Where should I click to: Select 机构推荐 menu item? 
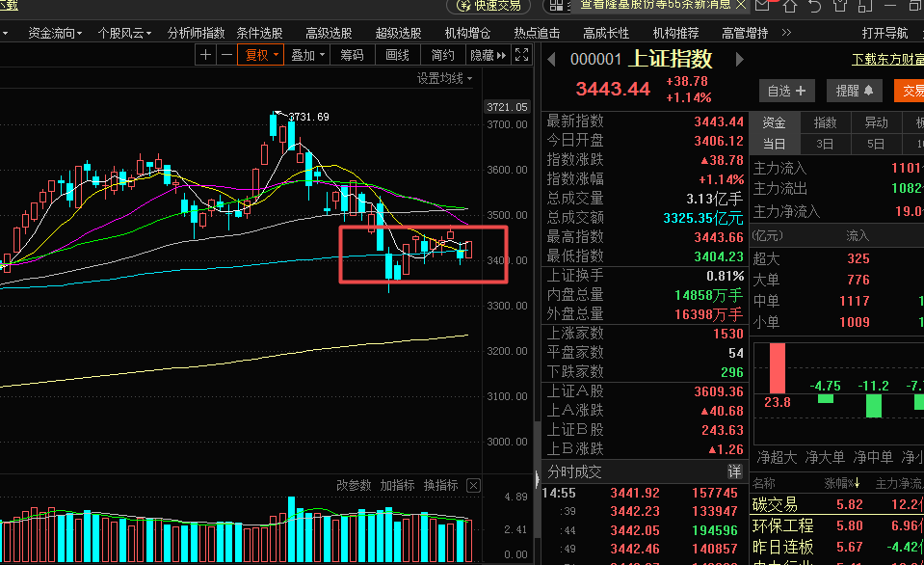click(x=675, y=33)
